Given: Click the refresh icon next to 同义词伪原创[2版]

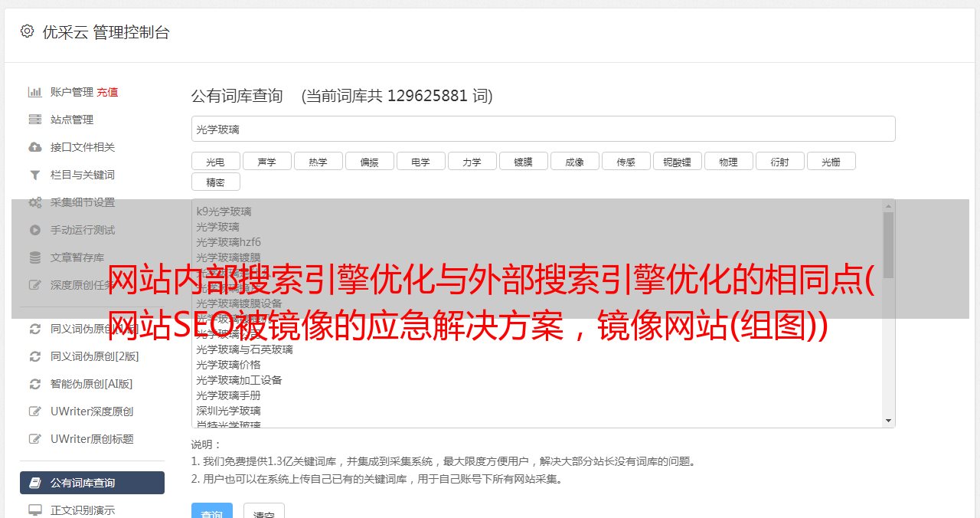Looking at the screenshot, I should coord(35,356).
